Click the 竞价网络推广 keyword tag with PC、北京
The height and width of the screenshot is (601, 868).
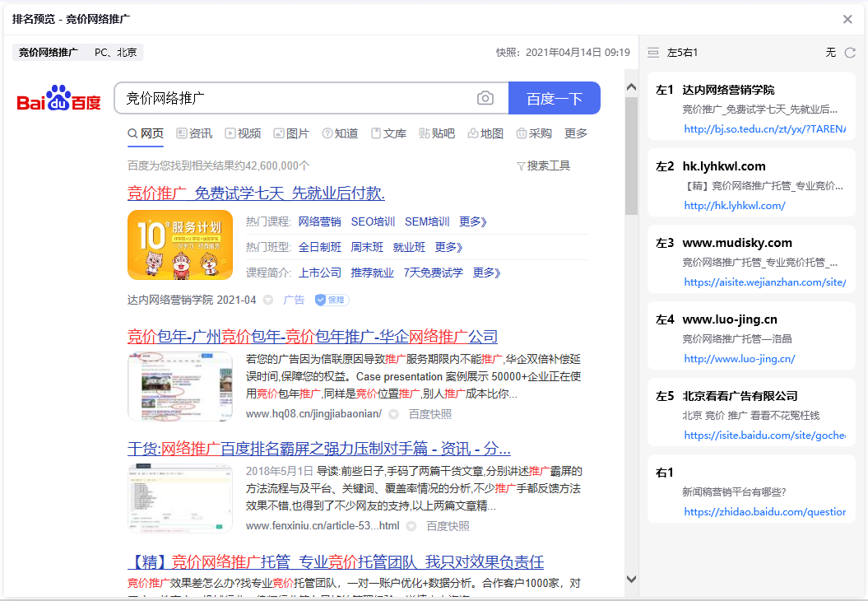(77, 53)
